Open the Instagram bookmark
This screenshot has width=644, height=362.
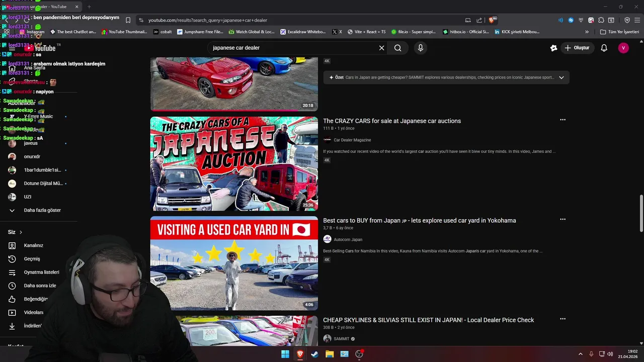(32, 32)
